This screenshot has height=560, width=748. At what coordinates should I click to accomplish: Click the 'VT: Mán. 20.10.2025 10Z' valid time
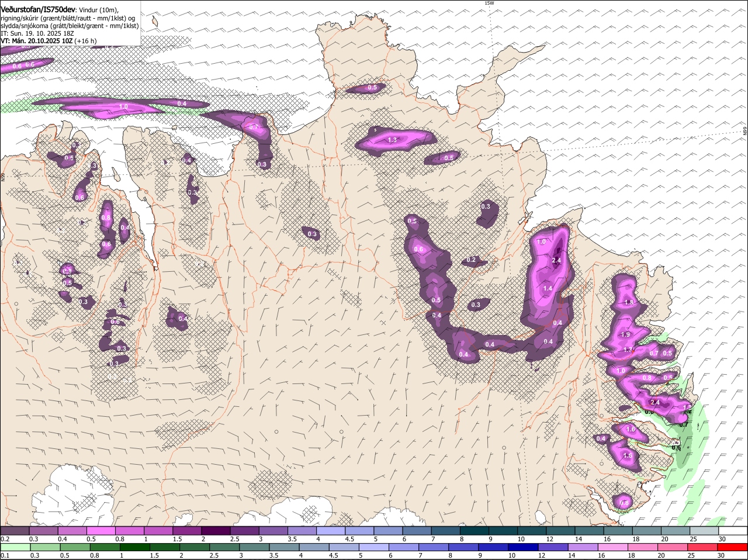(36, 41)
